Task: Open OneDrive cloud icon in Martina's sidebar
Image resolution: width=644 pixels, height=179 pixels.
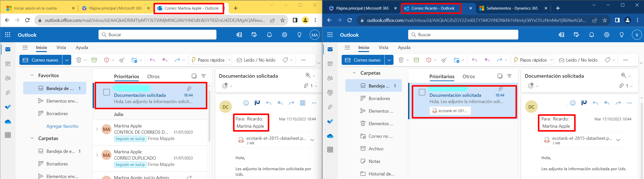Action: pyautogui.click(x=8, y=122)
